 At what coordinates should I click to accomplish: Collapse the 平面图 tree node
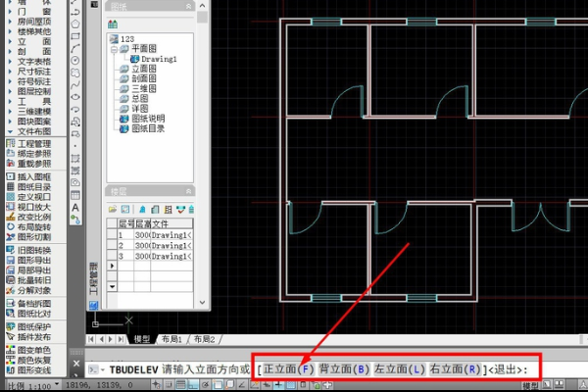tap(114, 48)
